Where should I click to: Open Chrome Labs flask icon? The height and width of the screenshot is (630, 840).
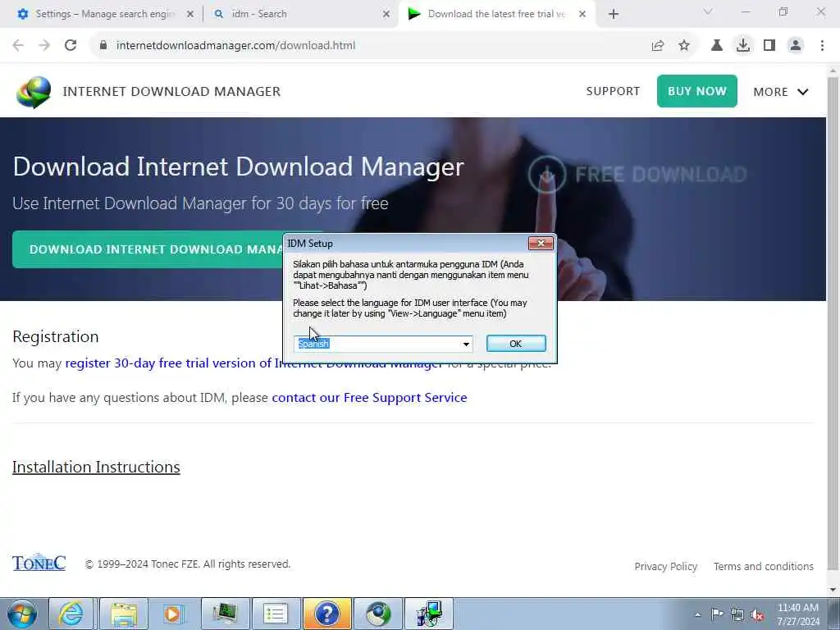pyautogui.click(x=717, y=46)
